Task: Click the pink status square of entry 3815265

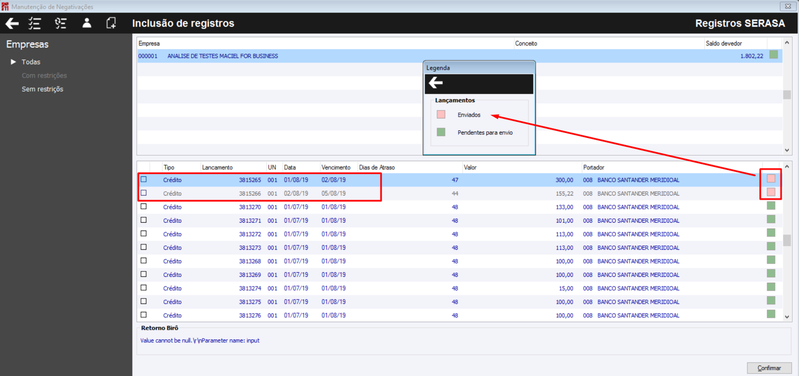Action: [x=771, y=179]
